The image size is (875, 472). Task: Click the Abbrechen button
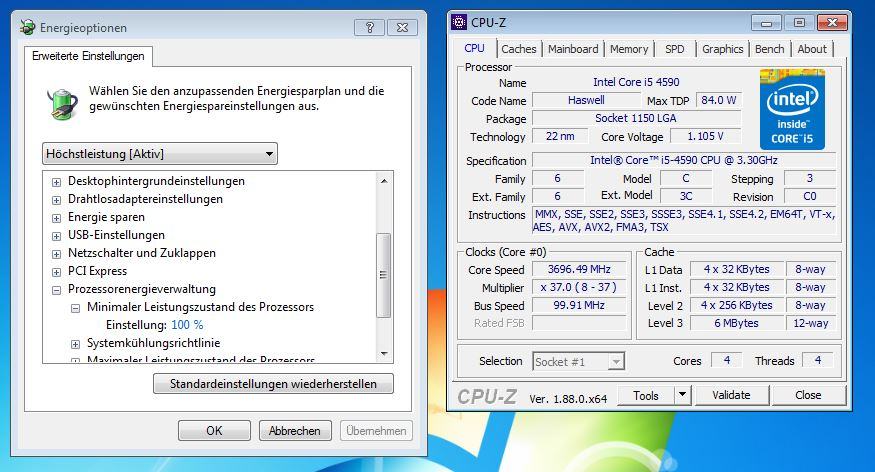295,431
